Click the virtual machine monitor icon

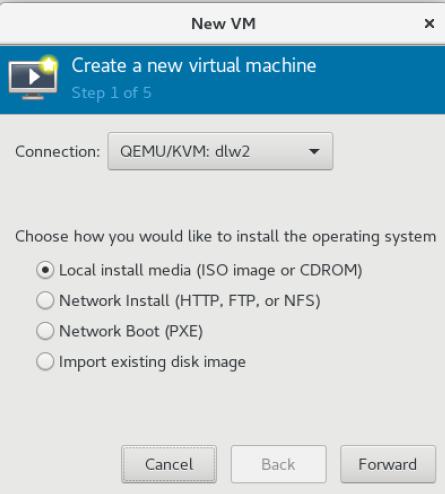click(33, 79)
